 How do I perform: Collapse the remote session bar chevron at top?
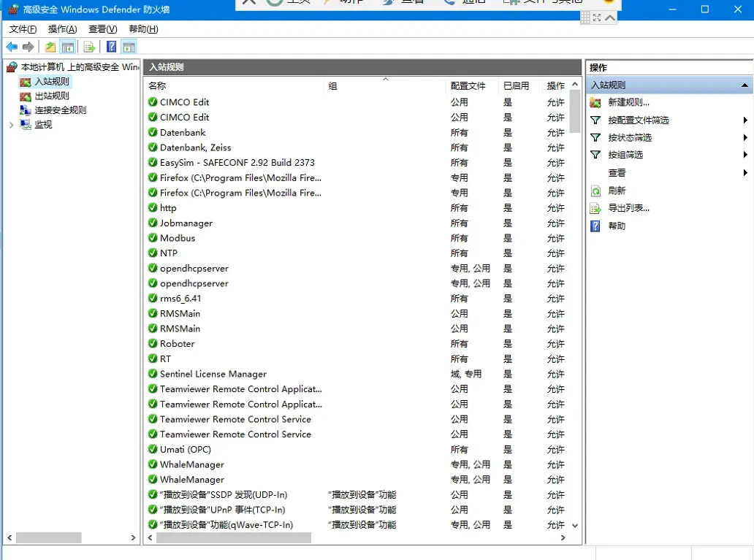click(610, 18)
